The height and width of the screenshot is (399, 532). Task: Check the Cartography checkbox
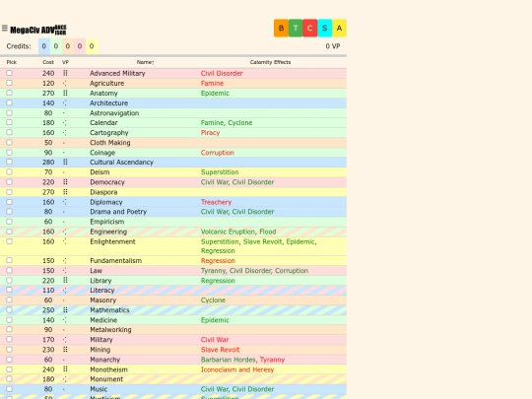tap(10, 132)
